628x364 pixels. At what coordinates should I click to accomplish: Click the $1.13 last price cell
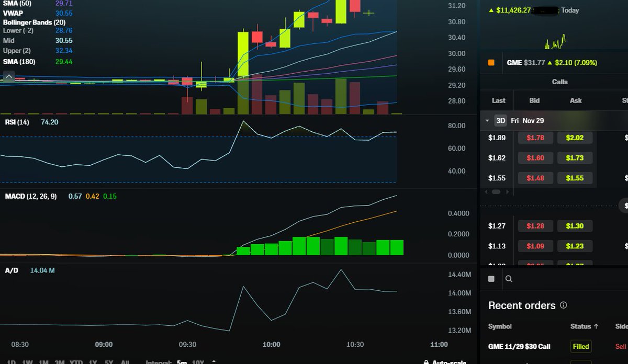click(x=497, y=246)
